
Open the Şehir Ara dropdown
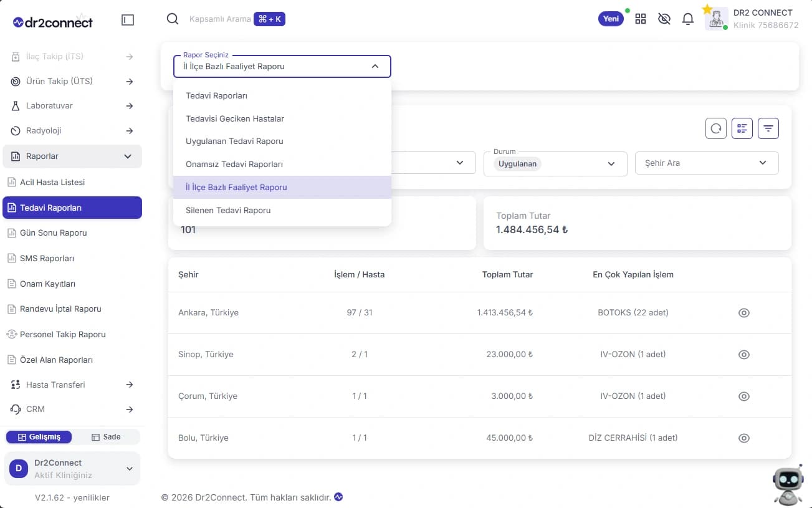point(707,163)
